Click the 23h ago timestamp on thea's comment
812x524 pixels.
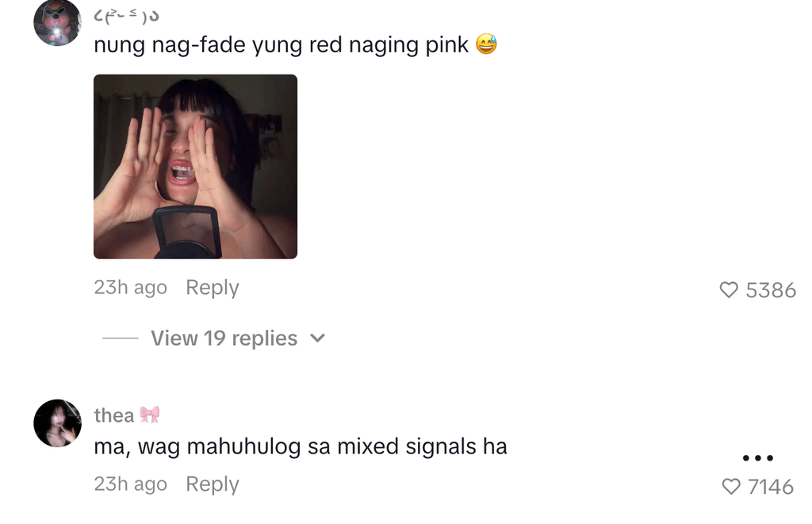131,484
